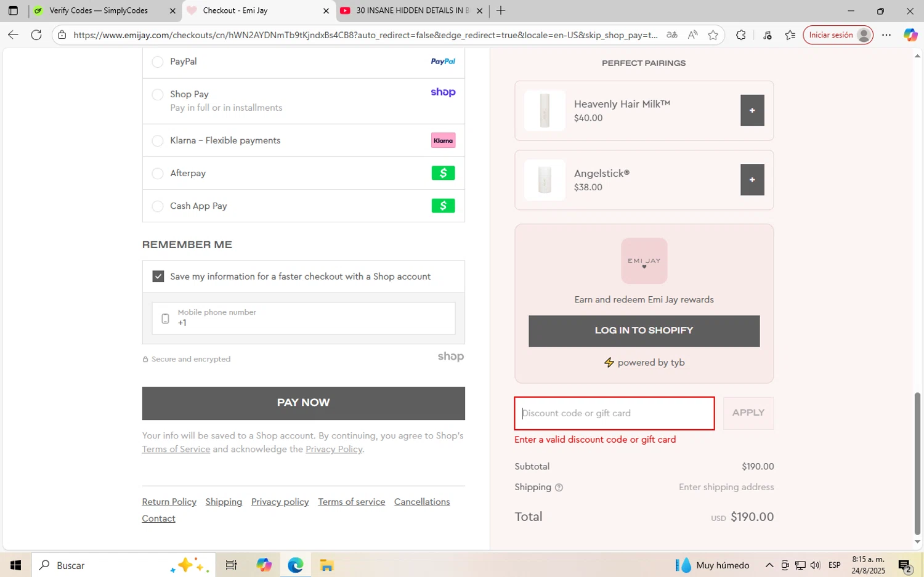
Task: Choose Cash App Pay option
Action: (158, 206)
